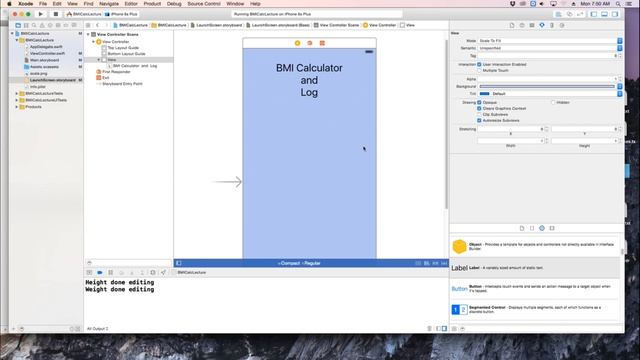Click the Exit icon on canvas scene dock

pyautogui.click(x=322, y=43)
